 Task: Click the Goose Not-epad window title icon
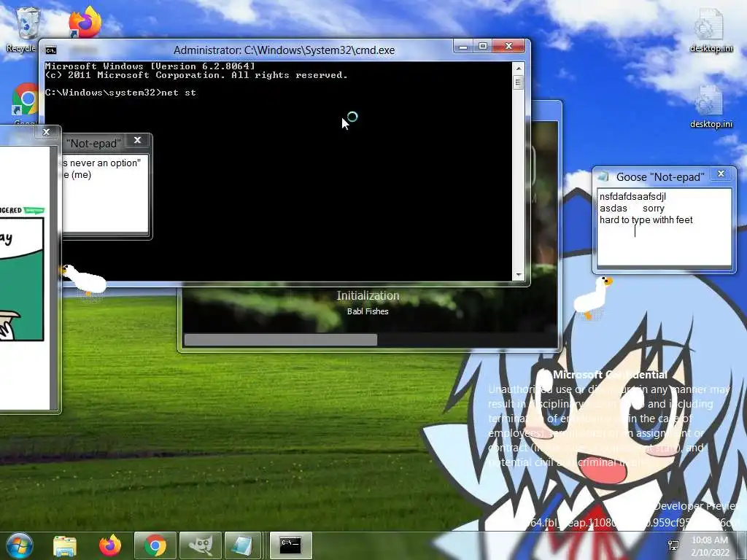point(603,176)
